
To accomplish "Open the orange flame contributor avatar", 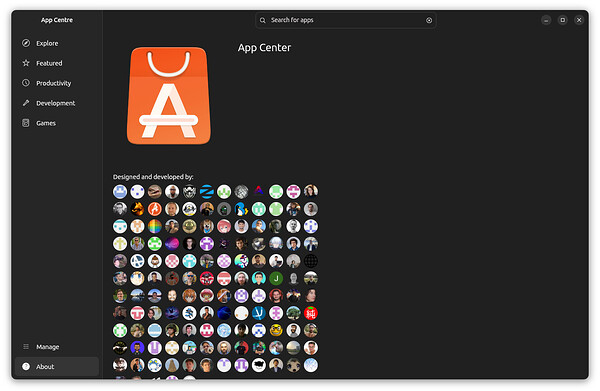I will (137, 209).
